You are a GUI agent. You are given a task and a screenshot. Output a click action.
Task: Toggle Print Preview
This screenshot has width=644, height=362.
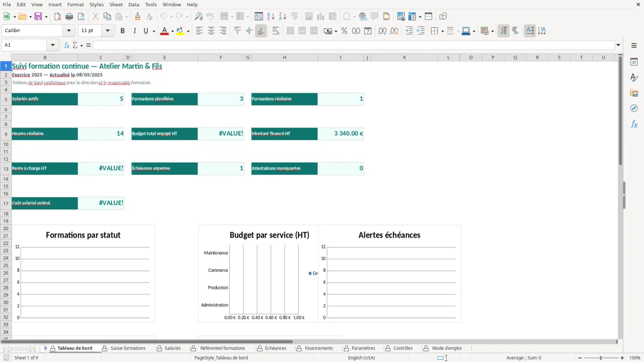80,17
